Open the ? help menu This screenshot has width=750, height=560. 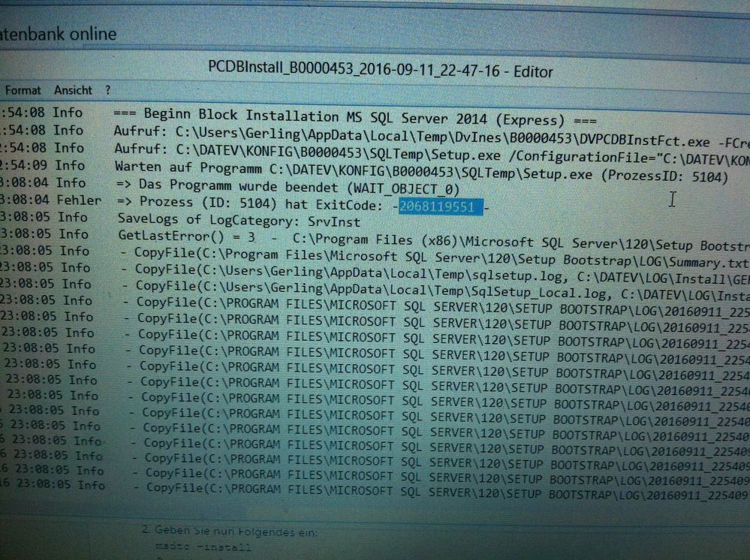(x=107, y=90)
